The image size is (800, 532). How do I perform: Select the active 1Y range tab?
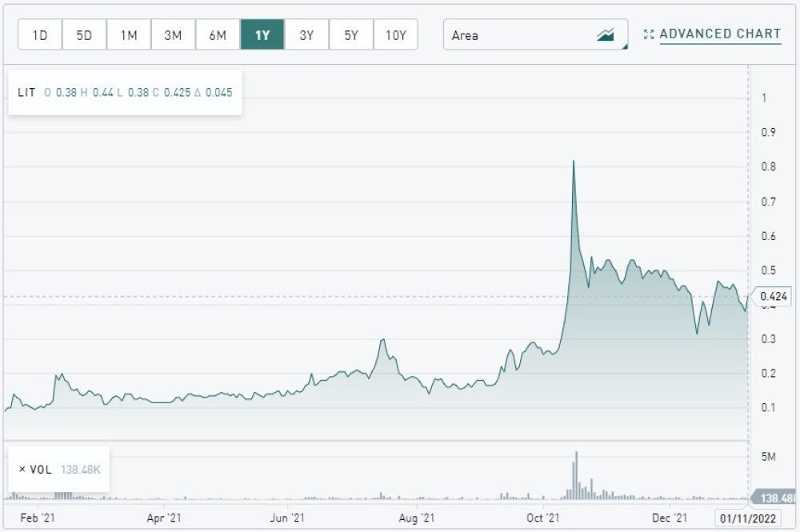click(262, 34)
